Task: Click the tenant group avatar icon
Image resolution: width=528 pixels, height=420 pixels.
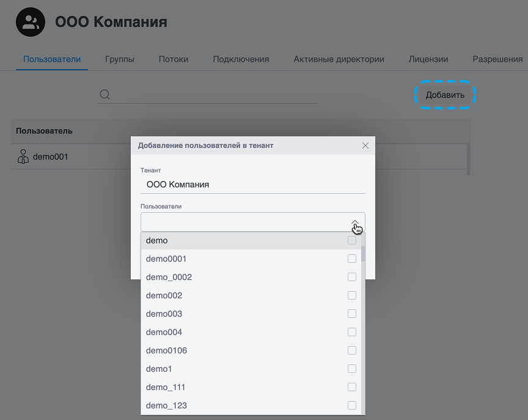Action: (x=31, y=22)
